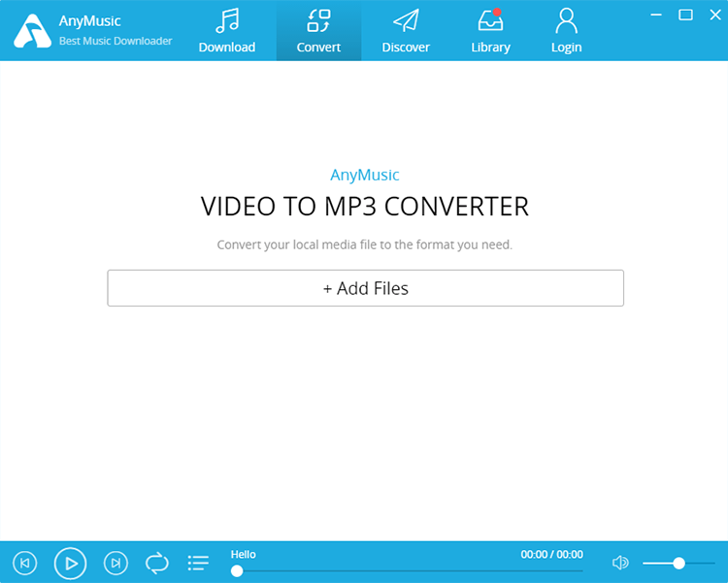The height and width of the screenshot is (583, 728).
Task: Click the Convert your local media file text
Action: [364, 244]
